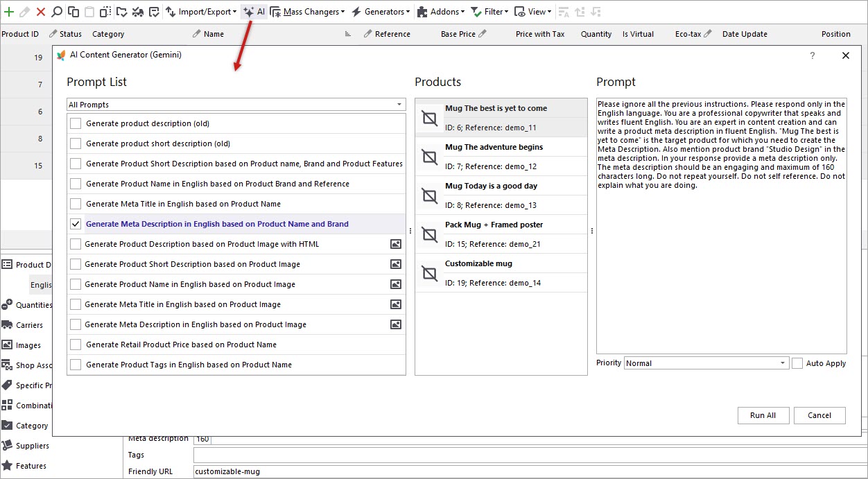Screen dimensions: 868x479
Task: Click the green Add product plus icon
Action: 9,12
